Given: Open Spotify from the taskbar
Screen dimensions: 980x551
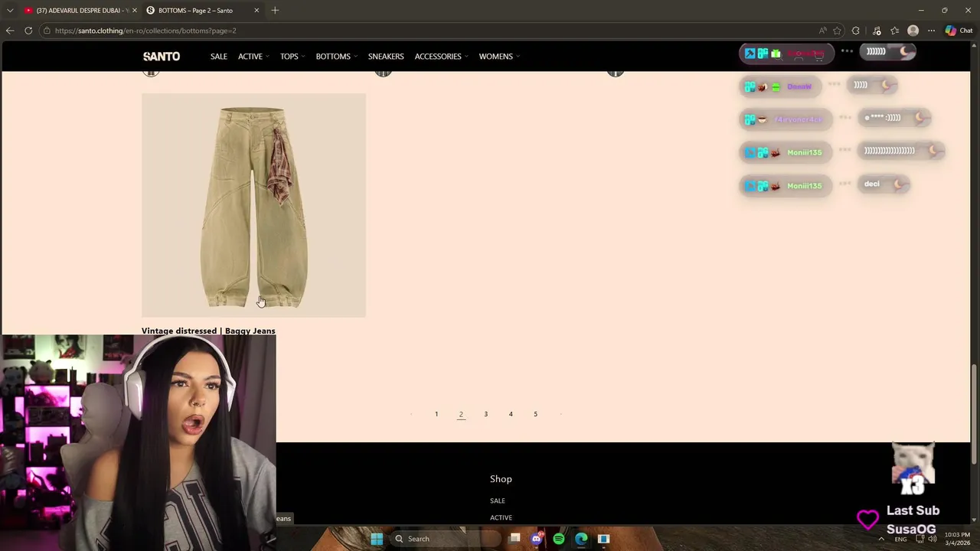Looking at the screenshot, I should pos(559,539).
